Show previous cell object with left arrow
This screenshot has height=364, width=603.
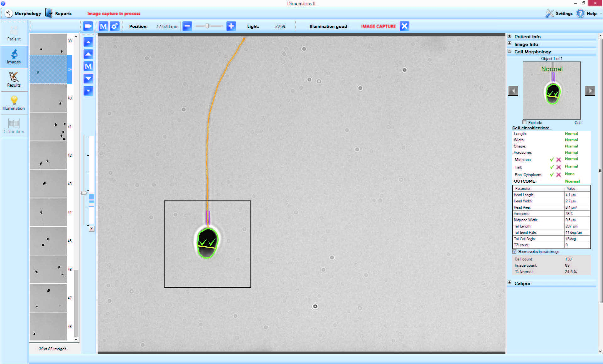pos(513,91)
